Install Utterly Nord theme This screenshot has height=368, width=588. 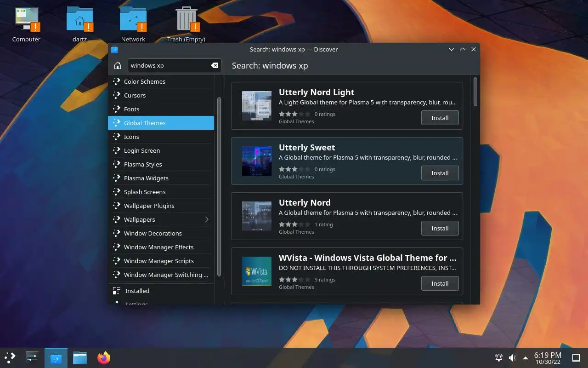(440, 228)
